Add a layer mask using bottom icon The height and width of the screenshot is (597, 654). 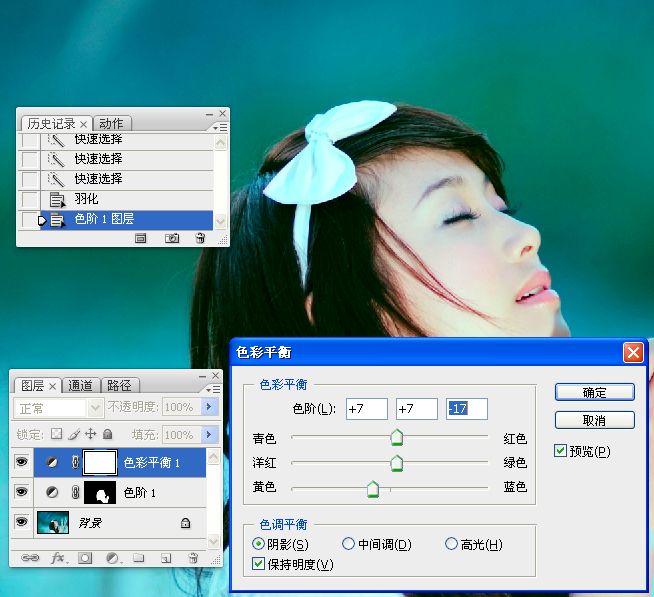pos(86,557)
